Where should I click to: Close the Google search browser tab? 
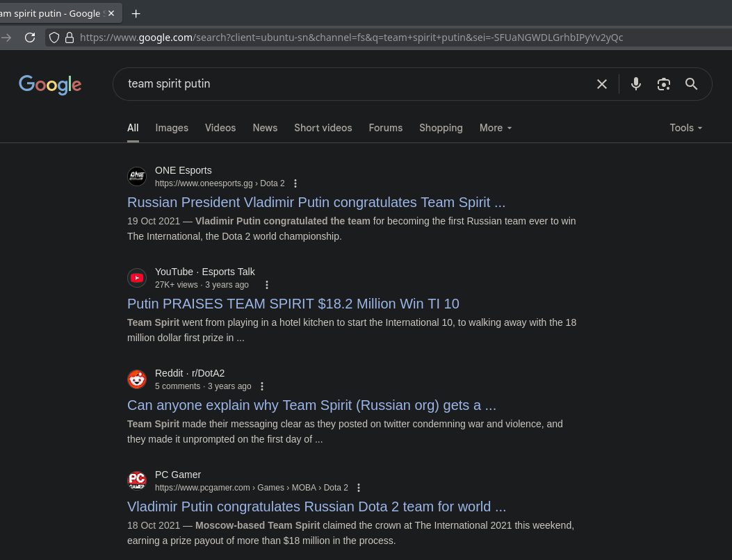coord(111,13)
